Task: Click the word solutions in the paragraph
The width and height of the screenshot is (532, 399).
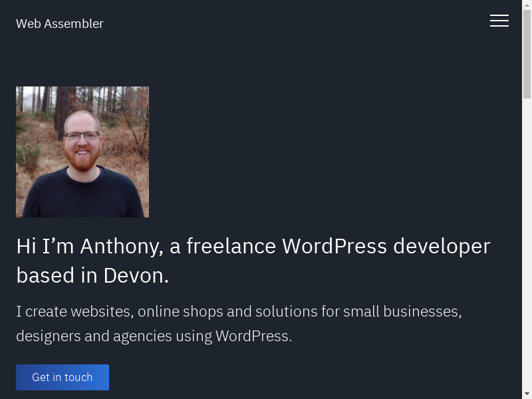Action: 287,311
